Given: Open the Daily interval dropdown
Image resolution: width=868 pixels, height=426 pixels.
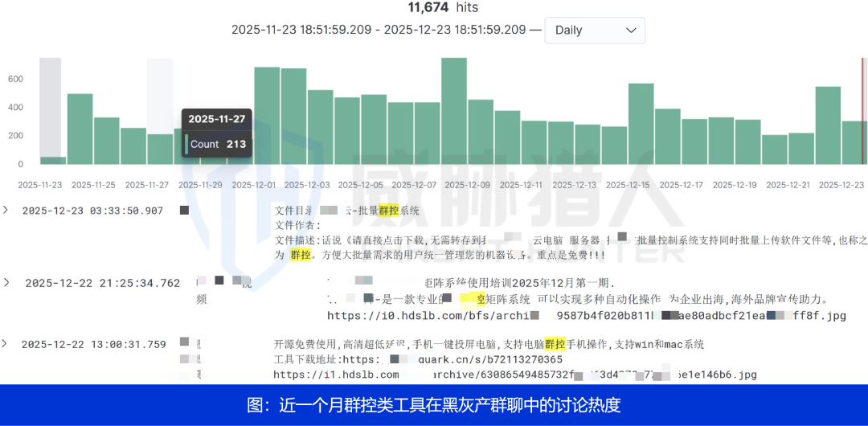Looking at the screenshot, I should click(594, 31).
